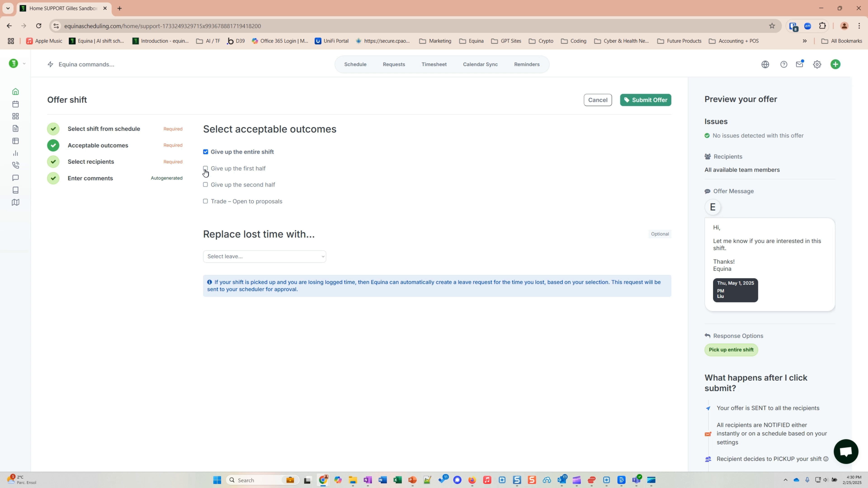Uncheck Give up the entire shift
868x488 pixels.
click(206, 152)
